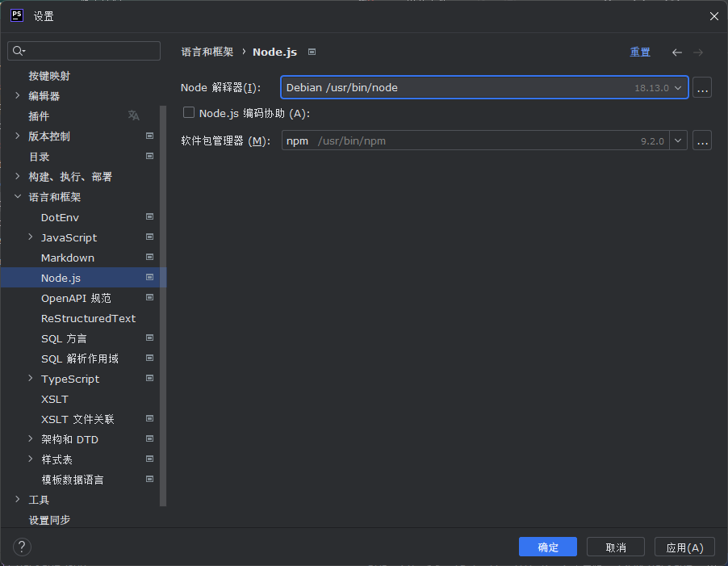Click project-level icon beside 架构和 DTD
The image size is (728, 566).
pos(149,438)
